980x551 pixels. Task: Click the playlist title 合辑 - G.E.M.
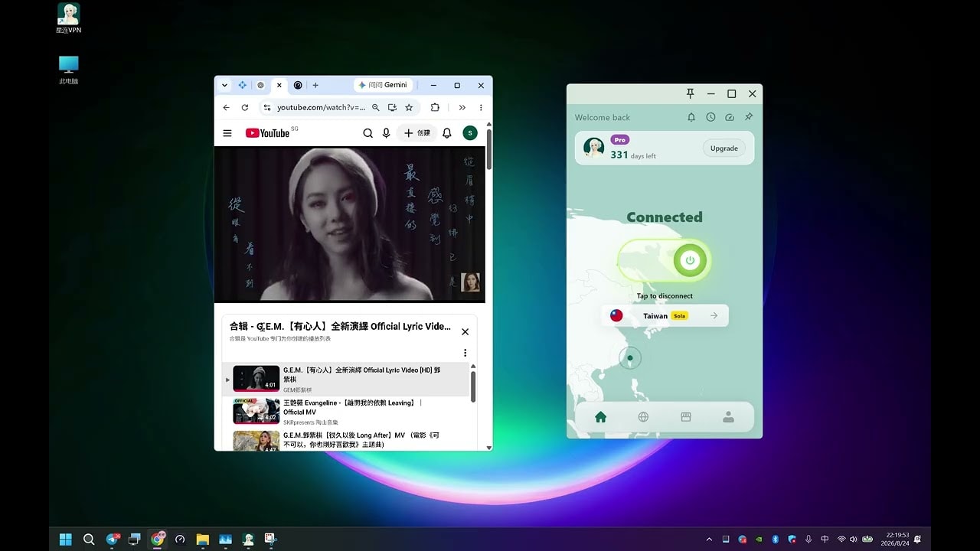(340, 326)
